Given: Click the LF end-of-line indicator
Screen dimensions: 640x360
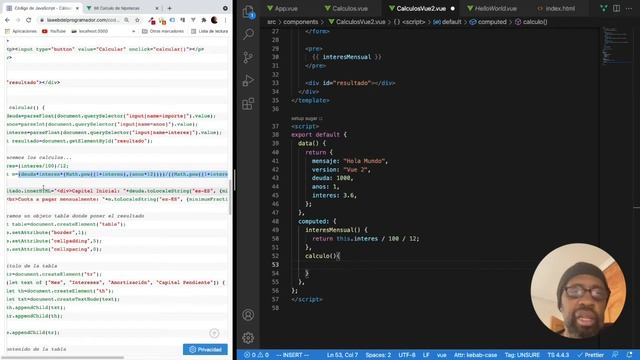Looking at the screenshot, I should [426, 355].
